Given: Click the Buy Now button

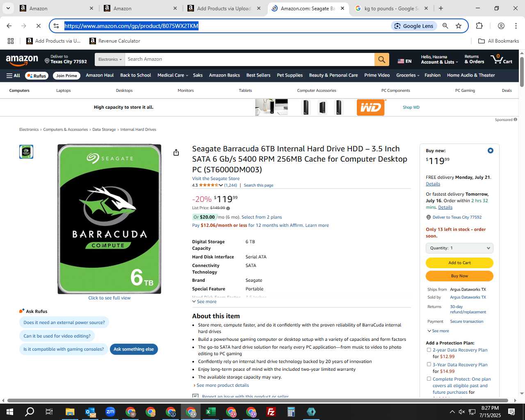Looking at the screenshot, I should [459, 276].
